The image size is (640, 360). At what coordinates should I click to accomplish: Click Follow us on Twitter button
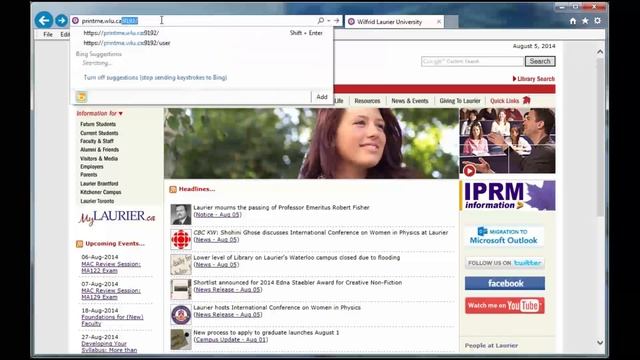coord(504,263)
